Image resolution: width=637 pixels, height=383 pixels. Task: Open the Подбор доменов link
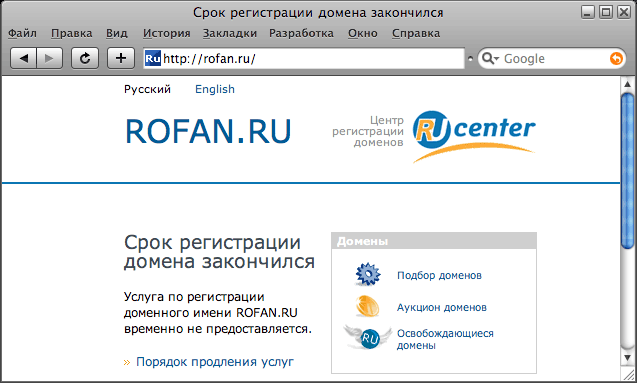click(439, 275)
